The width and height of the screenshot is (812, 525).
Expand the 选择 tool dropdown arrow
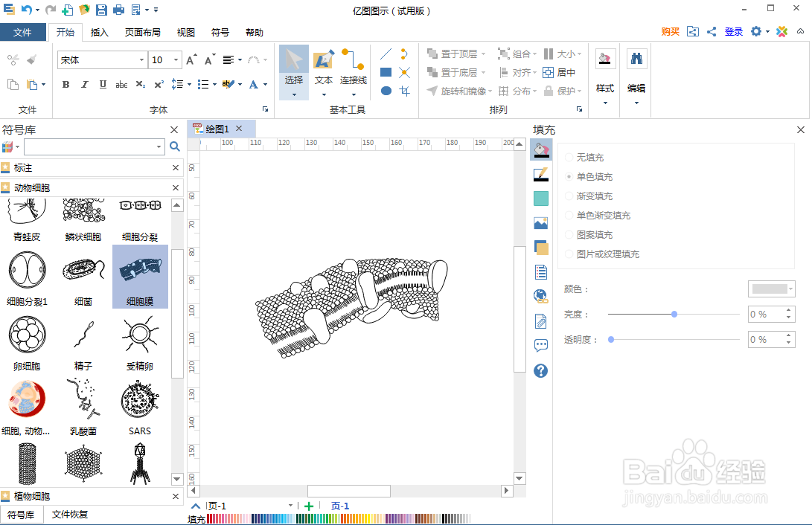tap(294, 94)
